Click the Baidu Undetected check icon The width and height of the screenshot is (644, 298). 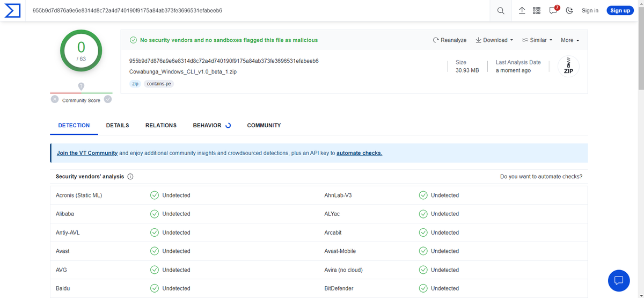[155, 288]
